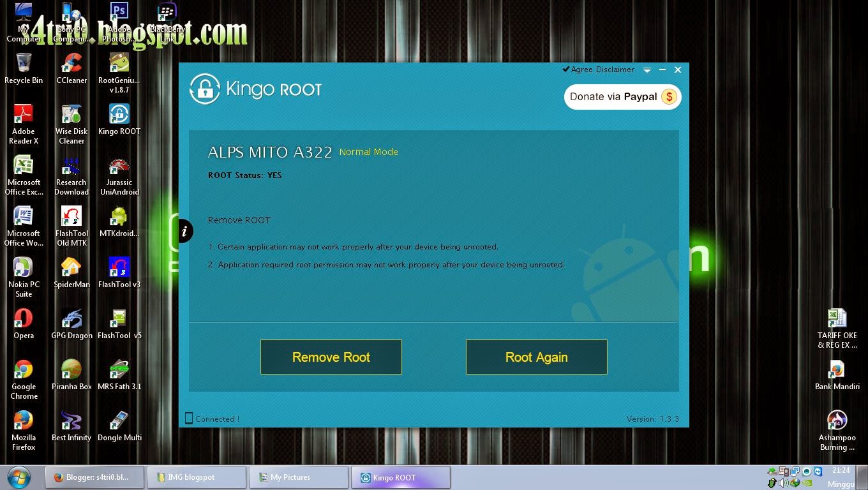Select the Adobe Reader X desktop icon
868x490 pixels.
24,124
